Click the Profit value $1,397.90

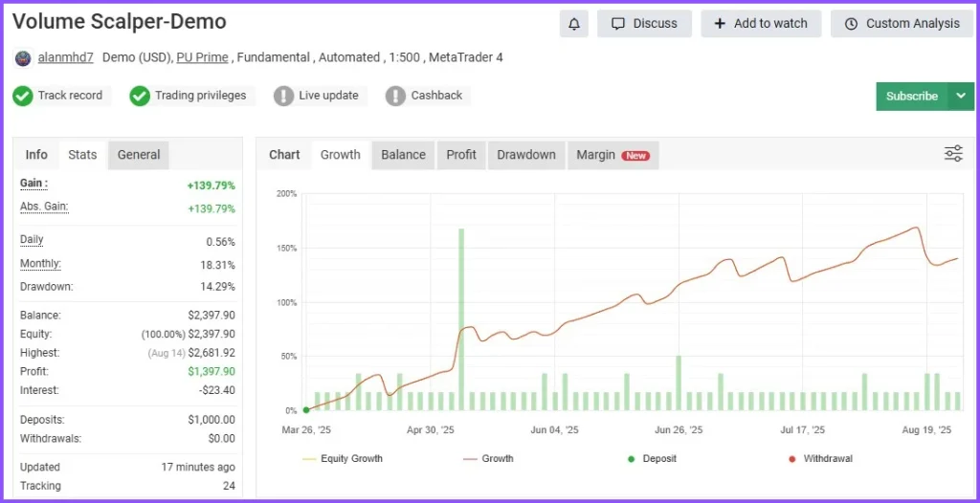(212, 372)
